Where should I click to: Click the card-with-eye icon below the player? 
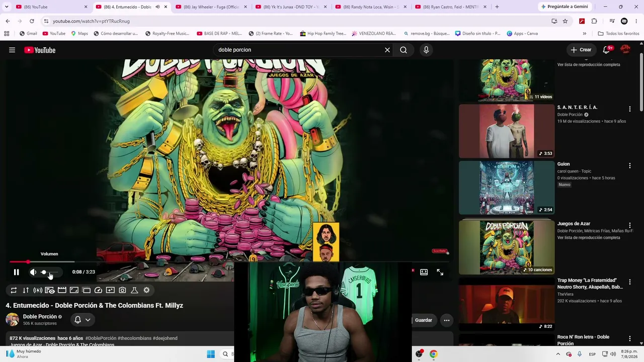(50, 290)
